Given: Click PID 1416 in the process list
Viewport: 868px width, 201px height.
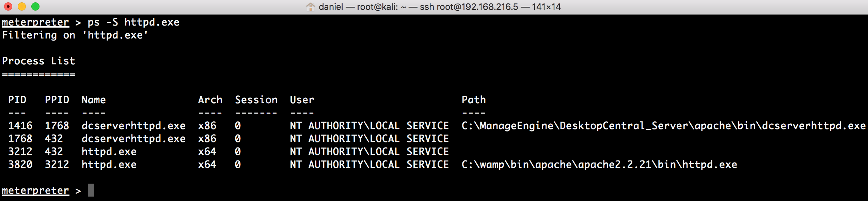Looking at the screenshot, I should [x=20, y=126].
